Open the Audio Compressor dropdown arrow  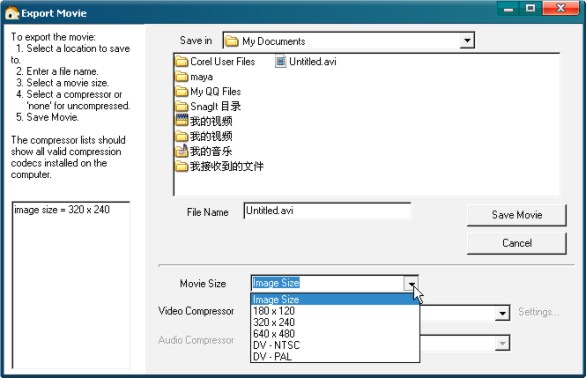(503, 343)
